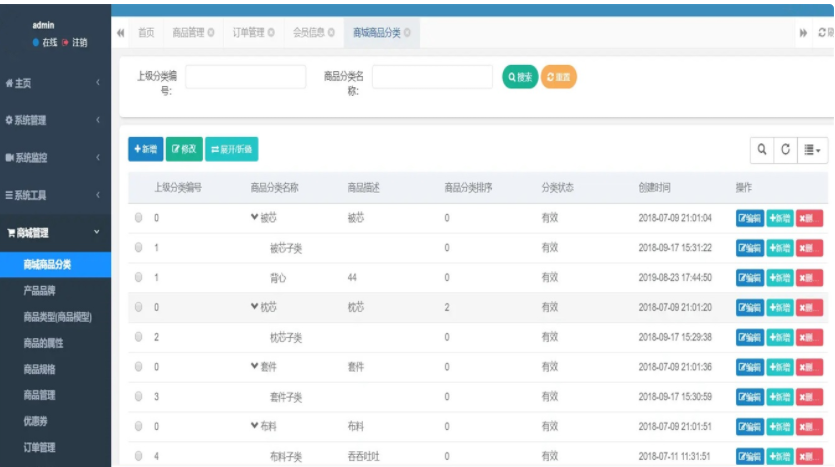Click edit icon button in 套件 row

750,367
